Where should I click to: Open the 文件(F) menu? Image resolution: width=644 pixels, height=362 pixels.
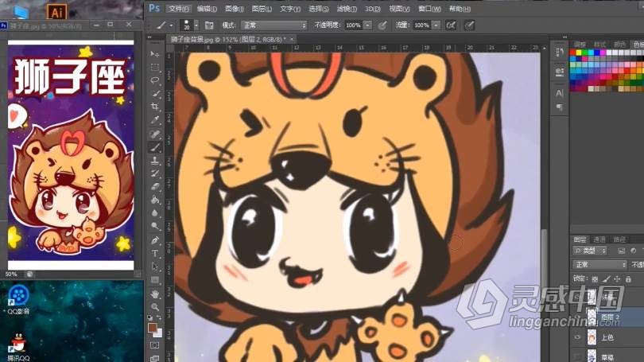(x=179, y=9)
